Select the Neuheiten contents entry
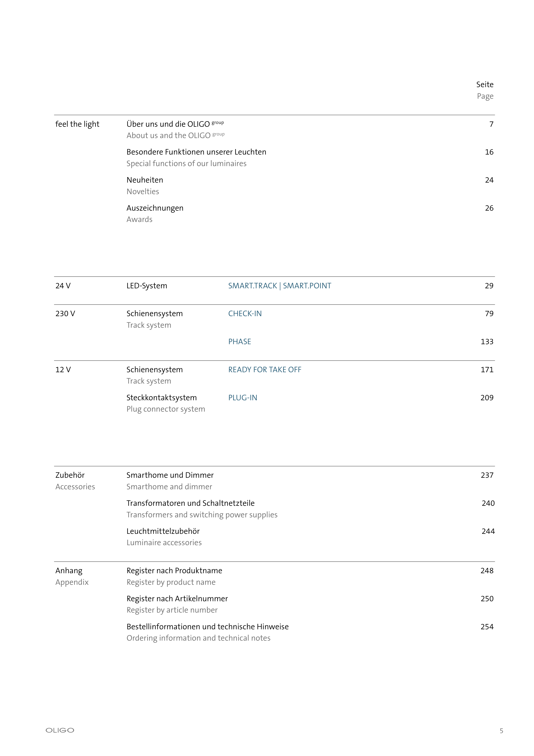This screenshot has width=534, height=756. click(x=145, y=180)
